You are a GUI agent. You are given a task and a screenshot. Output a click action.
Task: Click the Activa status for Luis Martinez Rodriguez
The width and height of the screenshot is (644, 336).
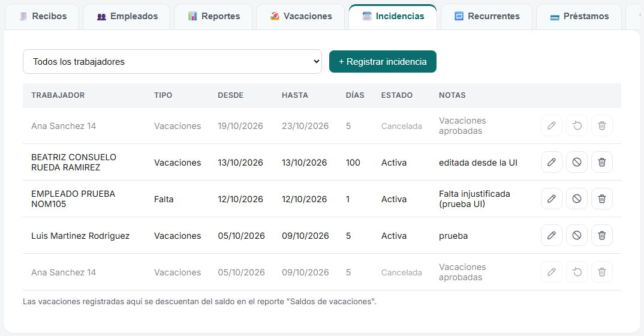[x=394, y=236]
